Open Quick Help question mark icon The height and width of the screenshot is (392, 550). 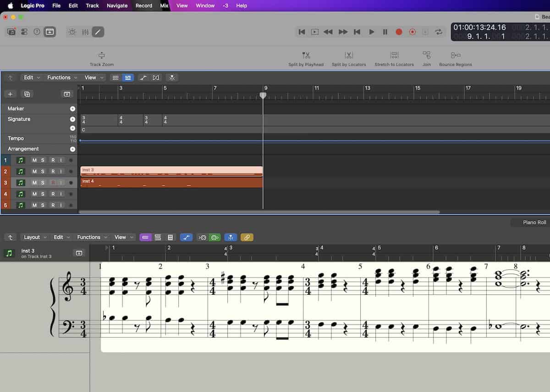pyautogui.click(x=37, y=32)
